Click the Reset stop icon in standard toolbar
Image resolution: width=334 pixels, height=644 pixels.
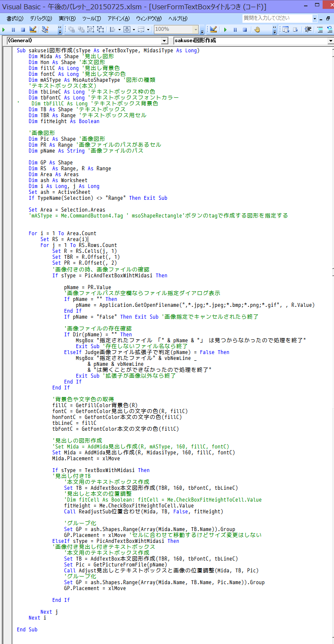[23, 30]
